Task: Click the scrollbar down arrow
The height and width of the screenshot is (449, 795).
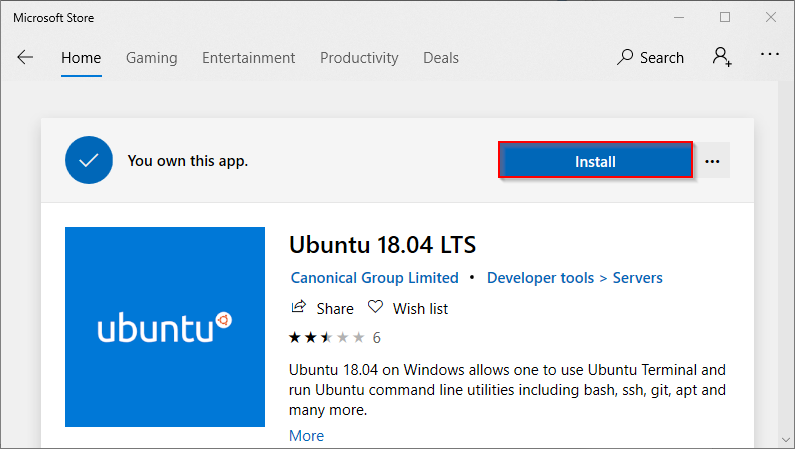Action: [x=786, y=440]
